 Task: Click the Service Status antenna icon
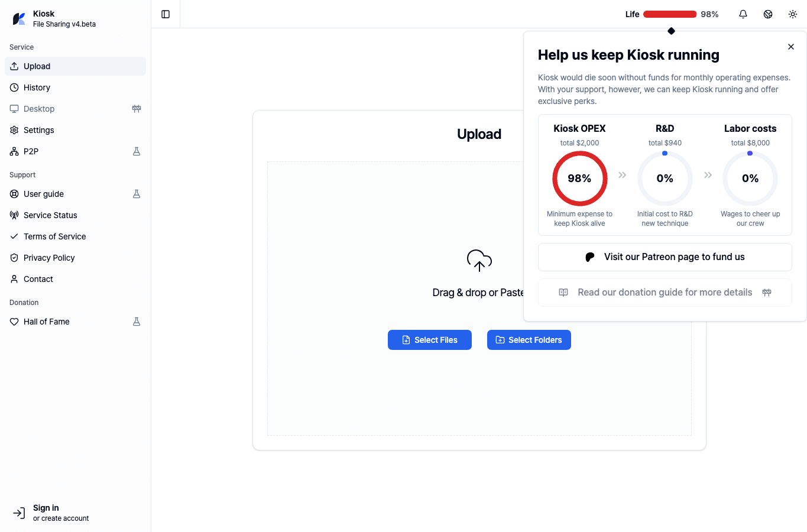point(14,215)
